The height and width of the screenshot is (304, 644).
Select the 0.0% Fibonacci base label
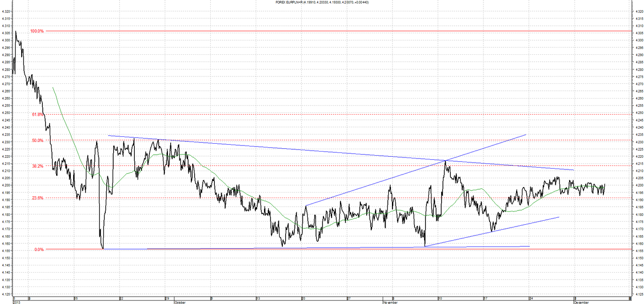click(x=39, y=250)
